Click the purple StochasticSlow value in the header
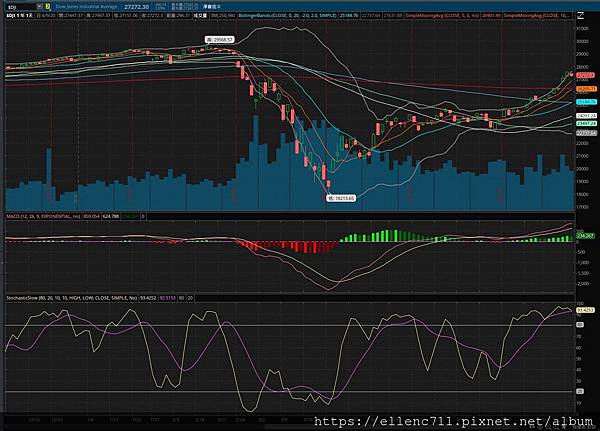The width and height of the screenshot is (600, 431). (167, 298)
